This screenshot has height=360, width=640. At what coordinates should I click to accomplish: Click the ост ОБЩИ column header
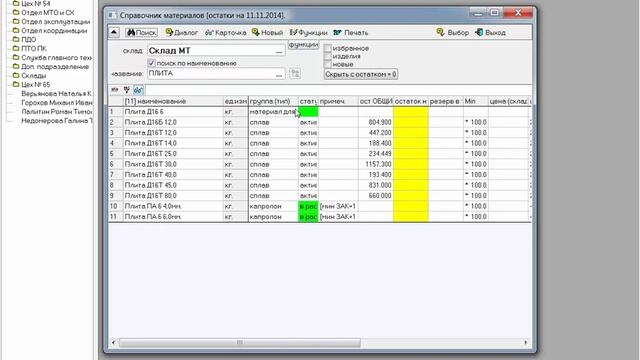coord(376,101)
